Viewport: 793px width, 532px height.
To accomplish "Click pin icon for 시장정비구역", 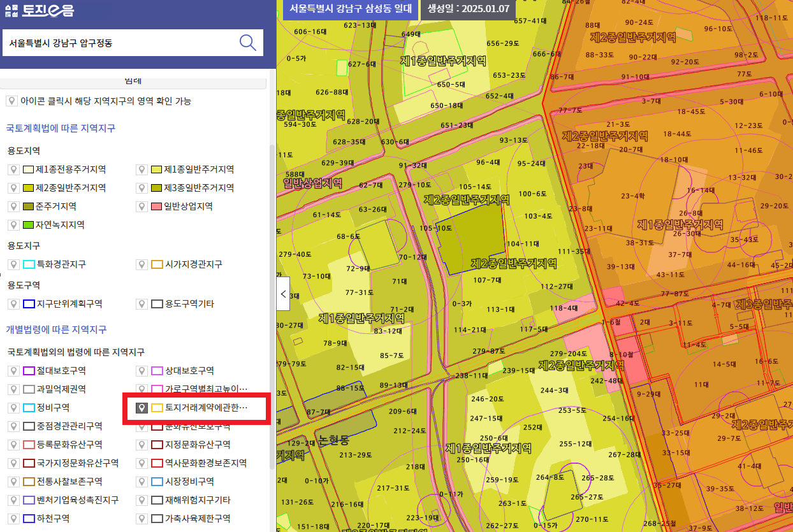I will point(140,482).
